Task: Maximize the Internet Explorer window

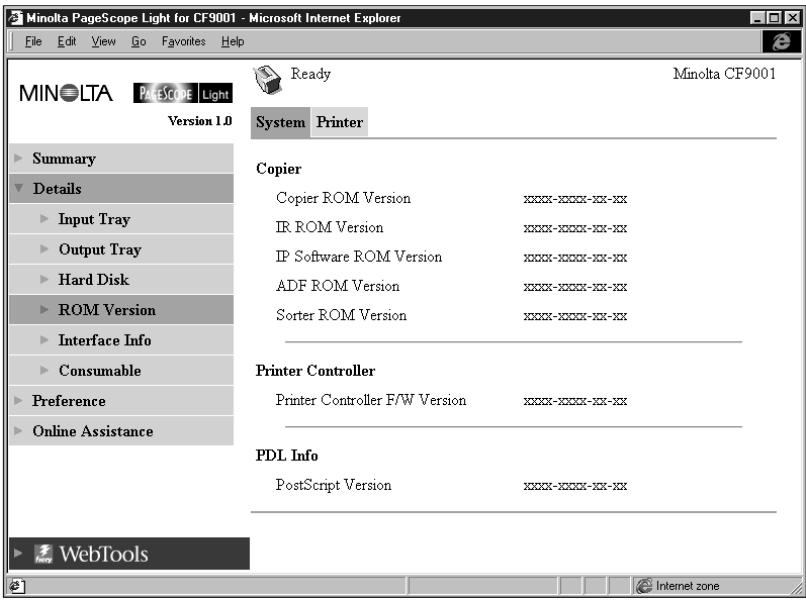Action: click(x=774, y=18)
